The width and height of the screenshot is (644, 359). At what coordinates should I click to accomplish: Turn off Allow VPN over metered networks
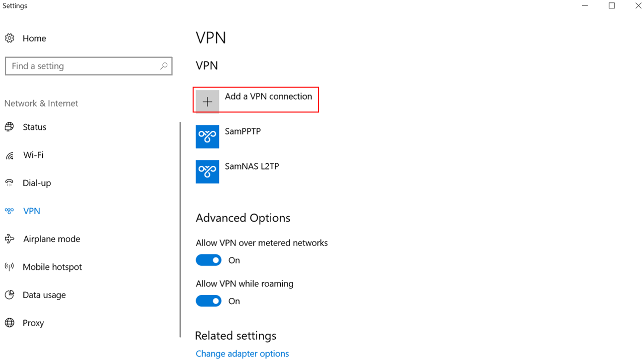[209, 260]
